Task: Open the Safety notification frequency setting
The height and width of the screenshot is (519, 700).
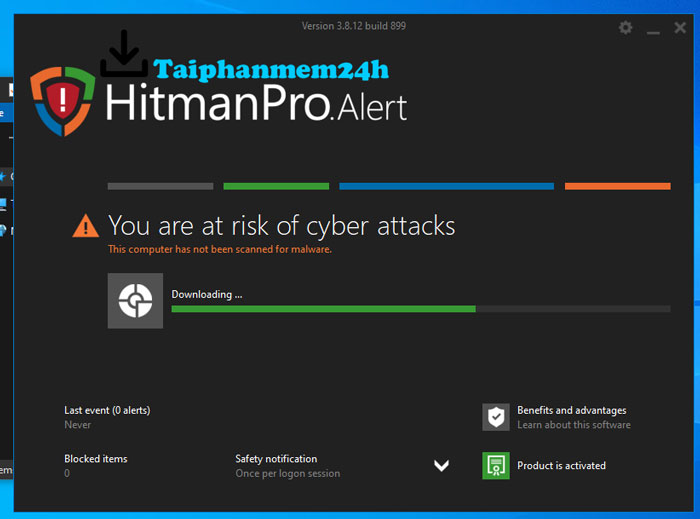Action: (288, 466)
